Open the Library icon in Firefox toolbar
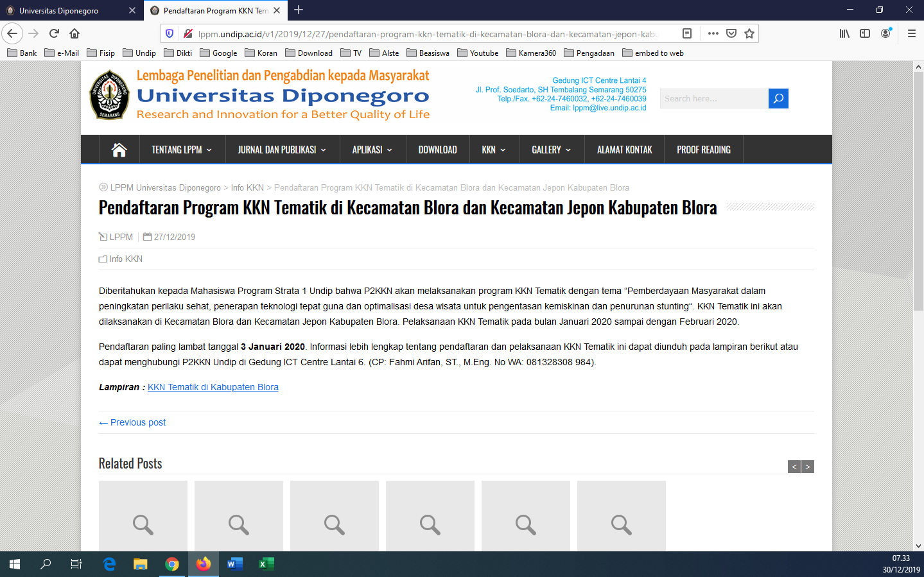Screen dimensions: 924x577 [x=844, y=33]
